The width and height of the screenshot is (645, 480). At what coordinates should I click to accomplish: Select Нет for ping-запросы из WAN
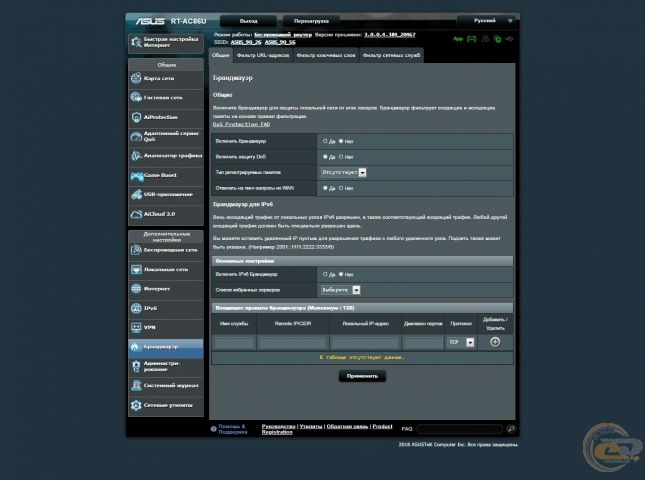(341, 188)
